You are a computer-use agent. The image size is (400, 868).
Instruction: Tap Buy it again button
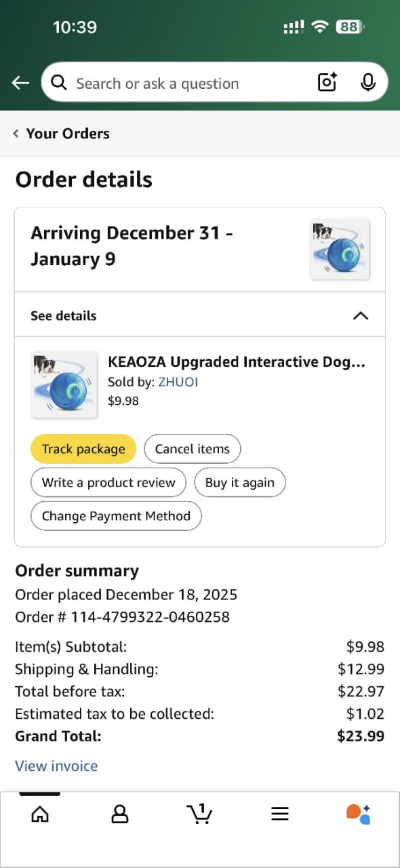pyautogui.click(x=240, y=483)
